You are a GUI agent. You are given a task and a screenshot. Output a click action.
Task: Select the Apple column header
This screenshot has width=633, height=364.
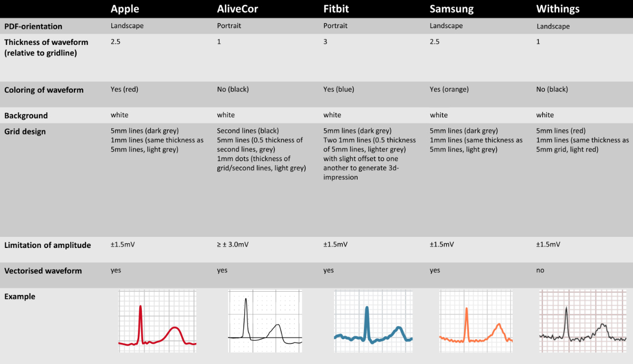pos(124,9)
